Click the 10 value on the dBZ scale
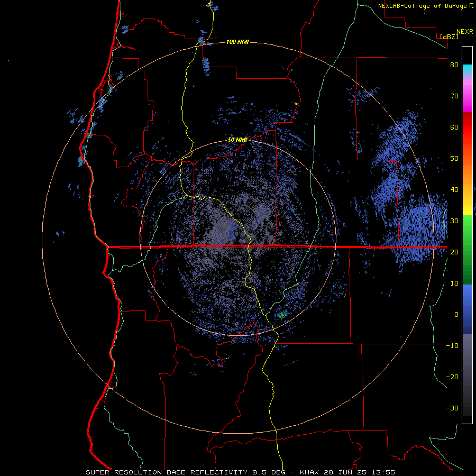The height and width of the screenshot is (476, 476). (454, 283)
